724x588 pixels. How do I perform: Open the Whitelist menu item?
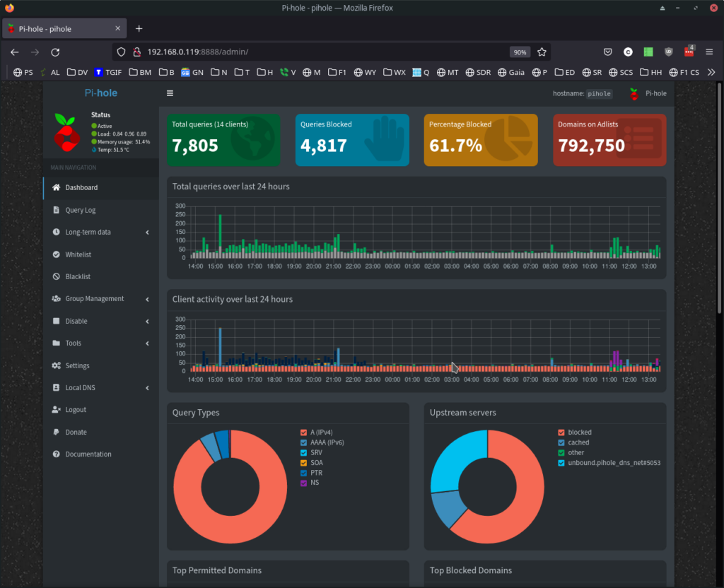coord(101,254)
